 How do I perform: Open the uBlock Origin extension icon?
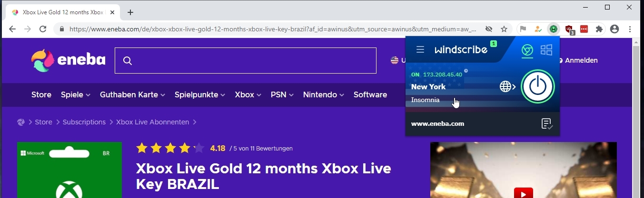pos(569,29)
